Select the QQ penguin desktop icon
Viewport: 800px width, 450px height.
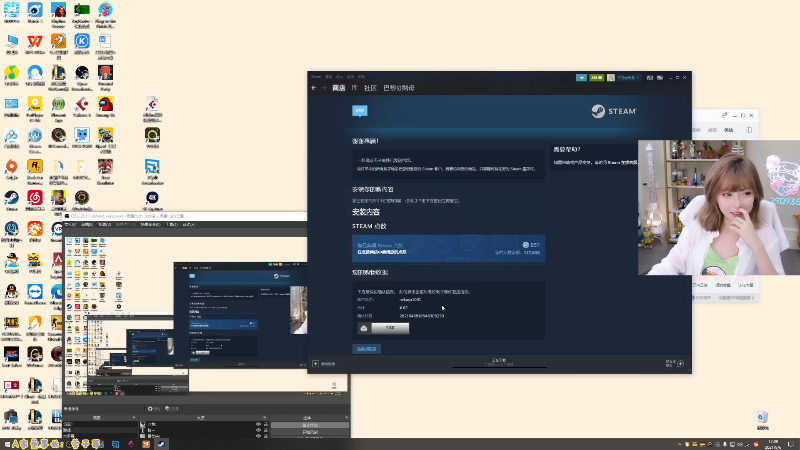[x=11, y=294]
